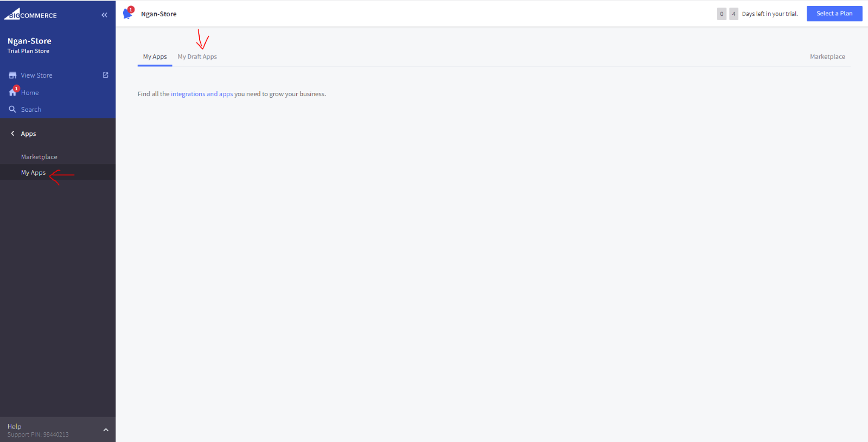
Task: Click the View Store link text
Action: tap(36, 75)
